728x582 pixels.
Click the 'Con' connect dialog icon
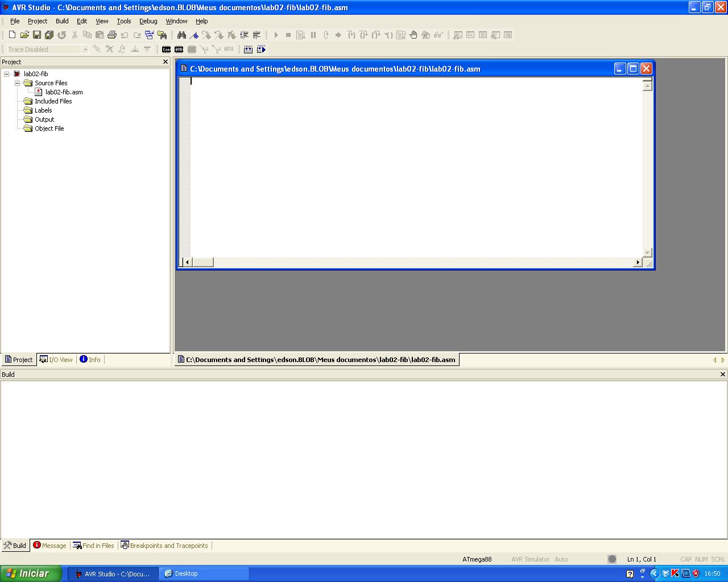click(166, 49)
